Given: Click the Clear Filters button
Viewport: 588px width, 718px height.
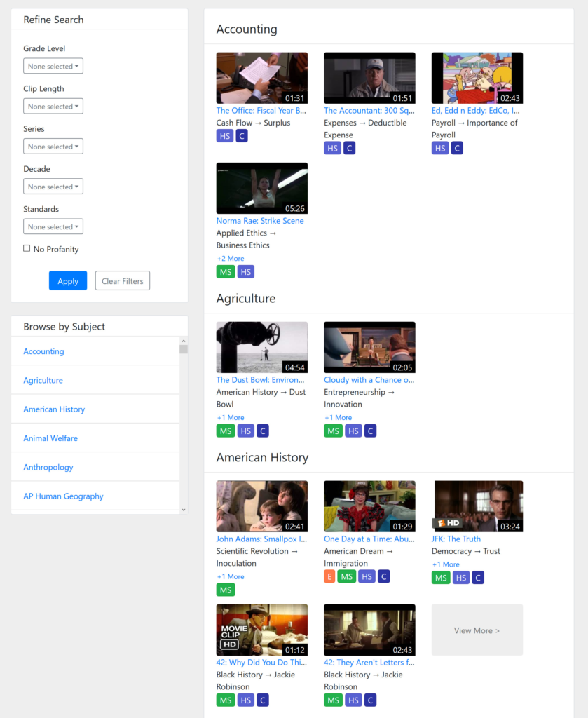Looking at the screenshot, I should click(x=122, y=280).
